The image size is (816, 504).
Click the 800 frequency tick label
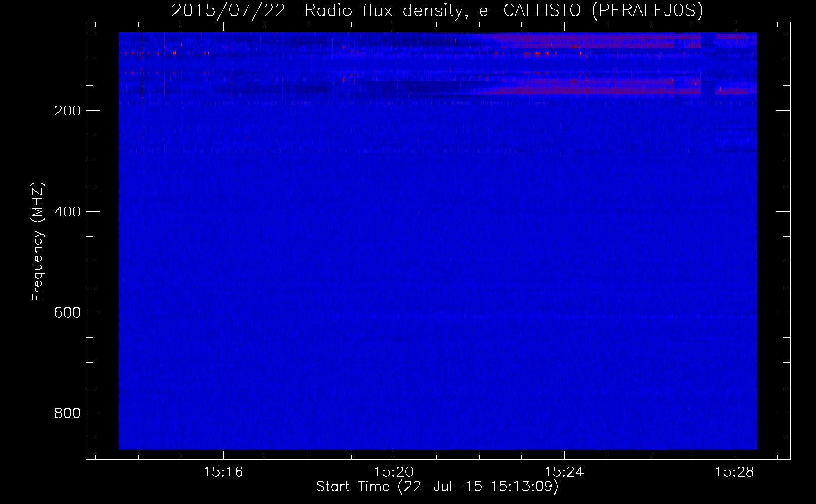click(x=68, y=413)
